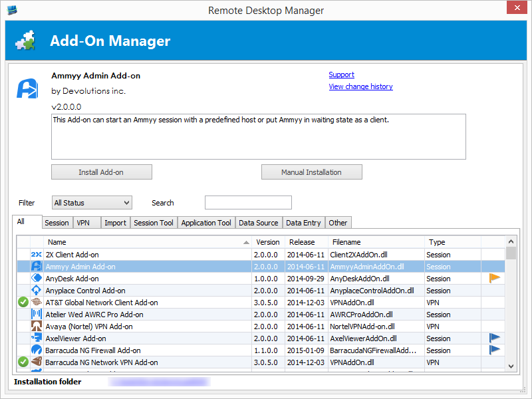532x399 pixels.
Task: Sort by the Release column header
Action: [x=302, y=242]
